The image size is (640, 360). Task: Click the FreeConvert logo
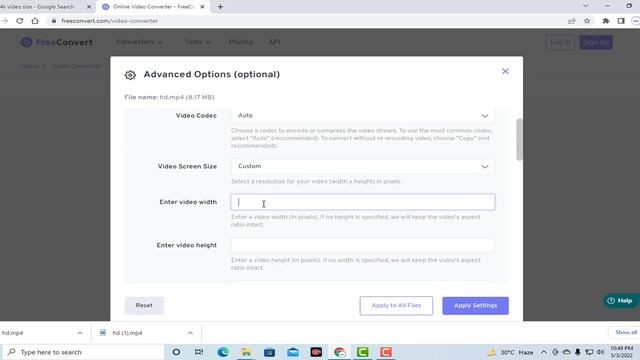click(x=57, y=42)
